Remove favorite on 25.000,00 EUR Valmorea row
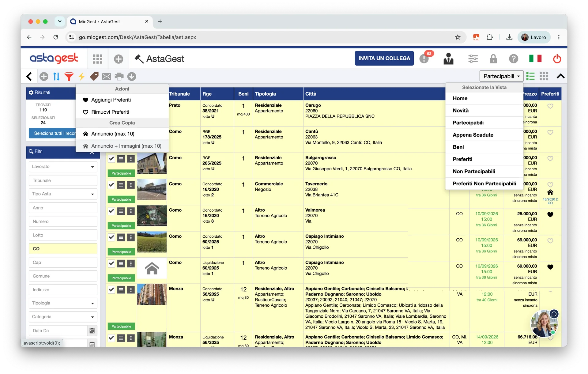 pyautogui.click(x=550, y=214)
